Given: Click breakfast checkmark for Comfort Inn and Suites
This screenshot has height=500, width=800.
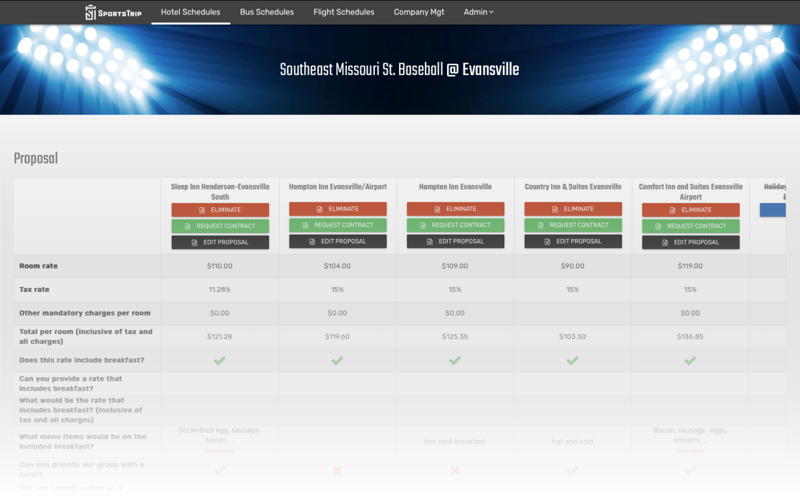Looking at the screenshot, I should [690, 361].
